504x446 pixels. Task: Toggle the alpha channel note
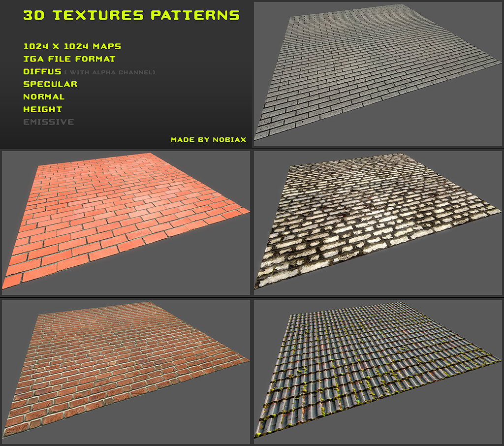110,72
